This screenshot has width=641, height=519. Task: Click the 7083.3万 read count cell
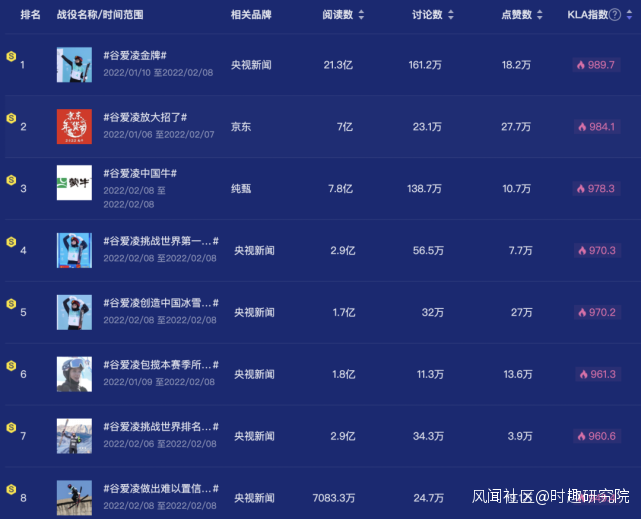pyautogui.click(x=334, y=498)
